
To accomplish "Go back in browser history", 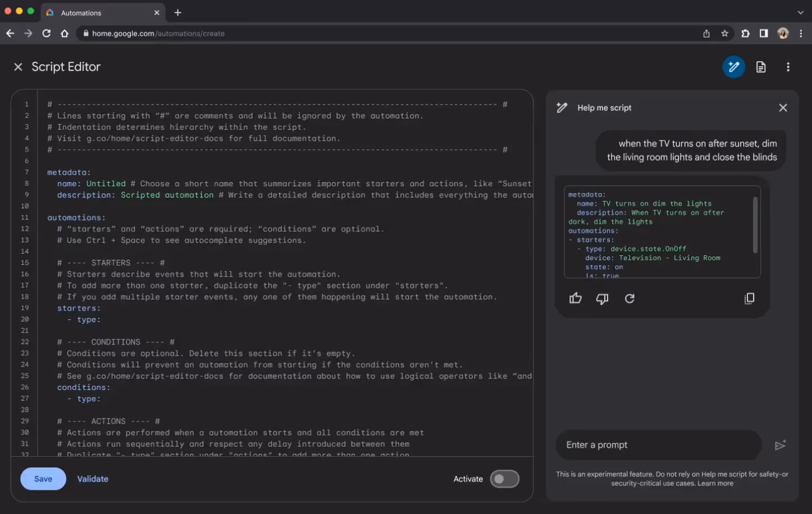I will (10, 34).
